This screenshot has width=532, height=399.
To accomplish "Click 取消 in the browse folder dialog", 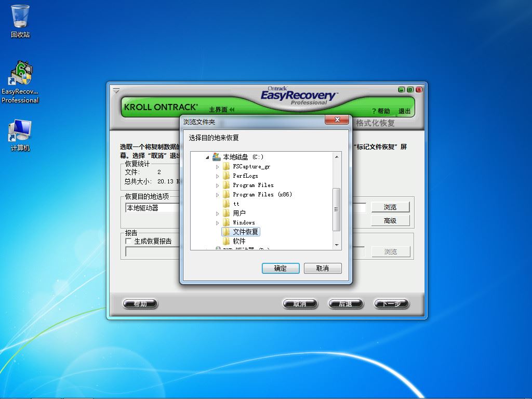I will [323, 268].
